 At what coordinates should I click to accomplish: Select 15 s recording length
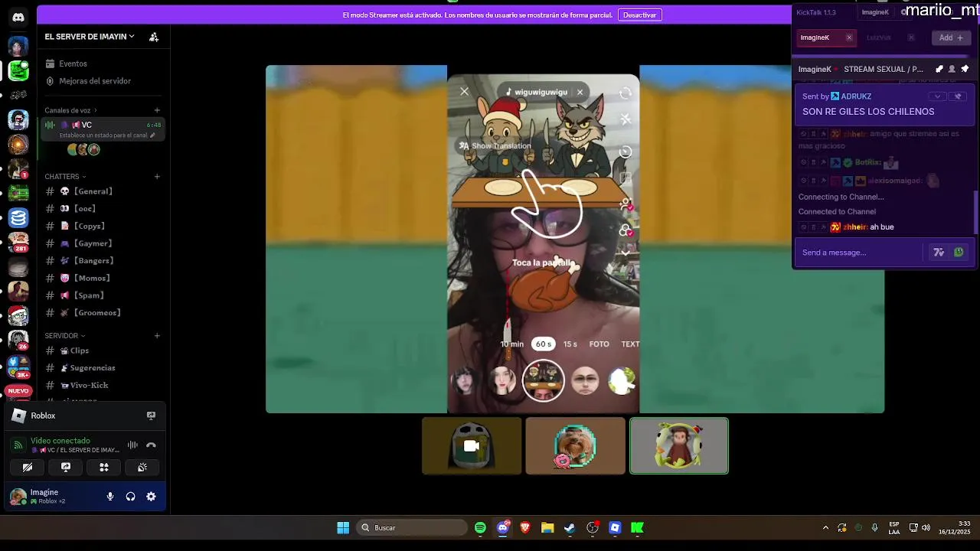[570, 344]
